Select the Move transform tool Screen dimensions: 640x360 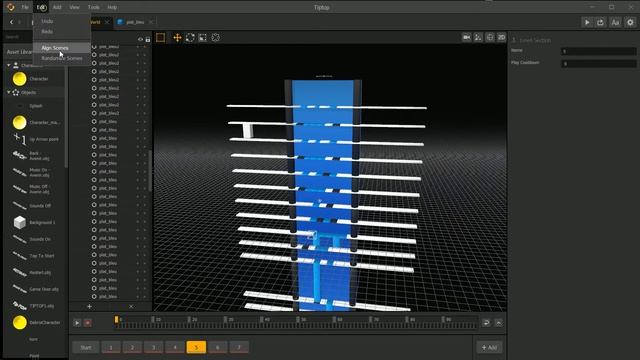[x=177, y=38]
